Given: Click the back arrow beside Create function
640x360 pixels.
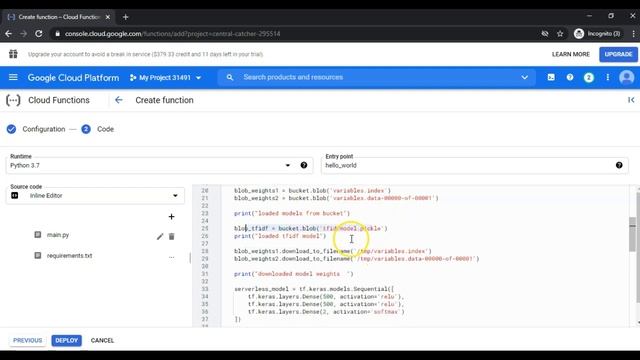Looking at the screenshot, I should coord(119,100).
